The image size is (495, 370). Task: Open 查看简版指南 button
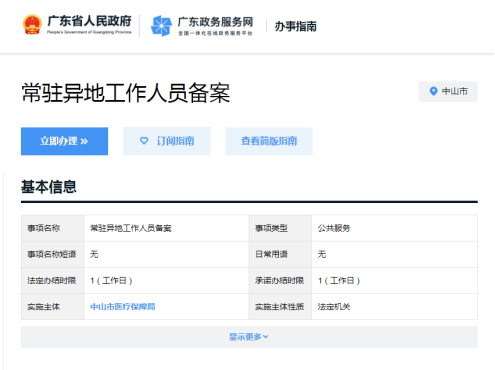pyautogui.click(x=269, y=141)
